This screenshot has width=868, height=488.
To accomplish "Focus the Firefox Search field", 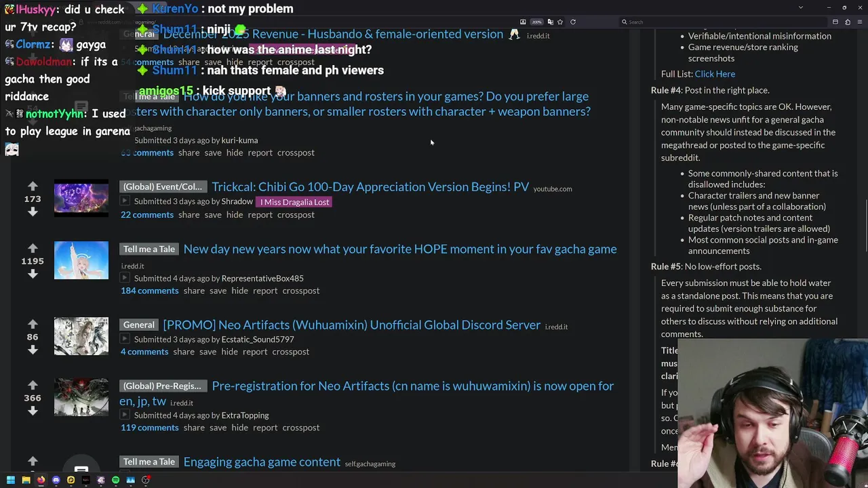I will tap(724, 22).
